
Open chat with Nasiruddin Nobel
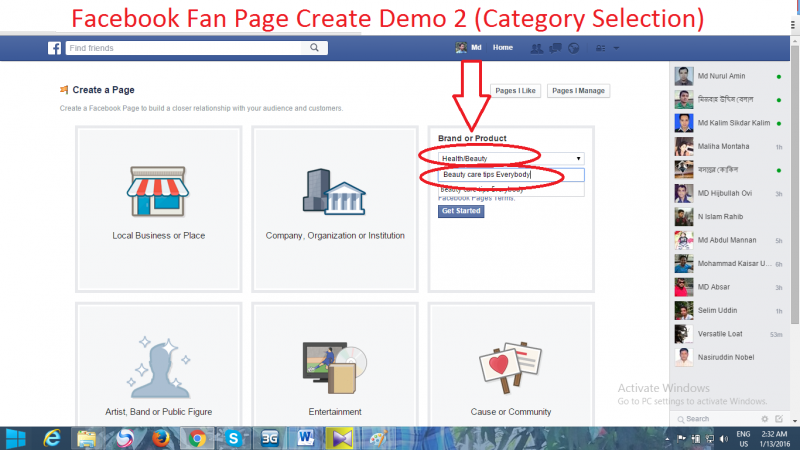click(x=728, y=358)
